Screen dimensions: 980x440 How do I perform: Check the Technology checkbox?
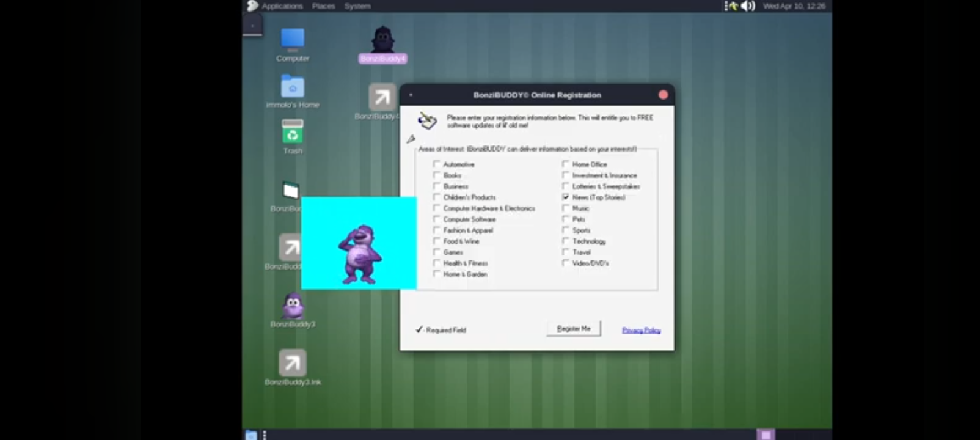point(566,241)
